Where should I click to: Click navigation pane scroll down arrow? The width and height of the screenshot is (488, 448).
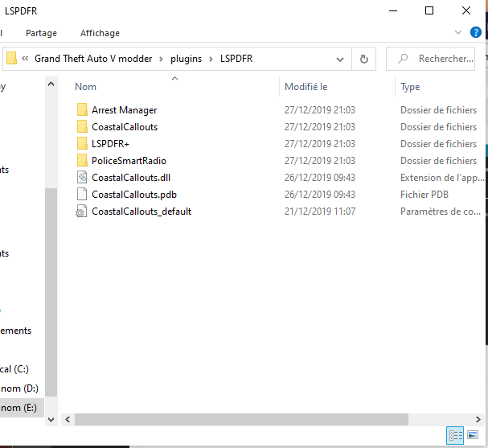[51, 420]
